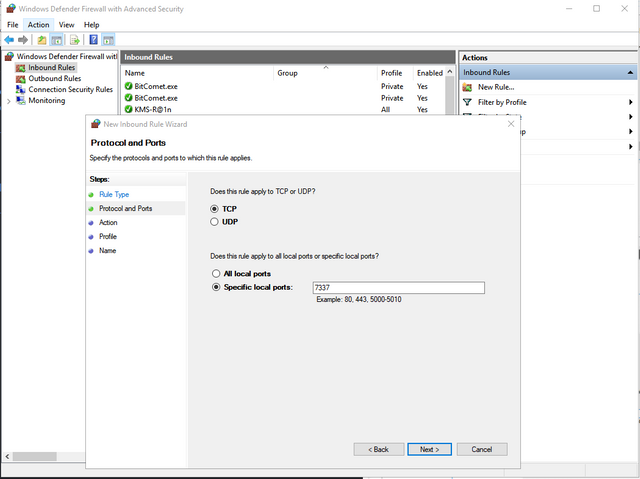Click the Back arrow toolbar icon
Image resolution: width=640 pixels, height=479 pixels.
(9, 40)
